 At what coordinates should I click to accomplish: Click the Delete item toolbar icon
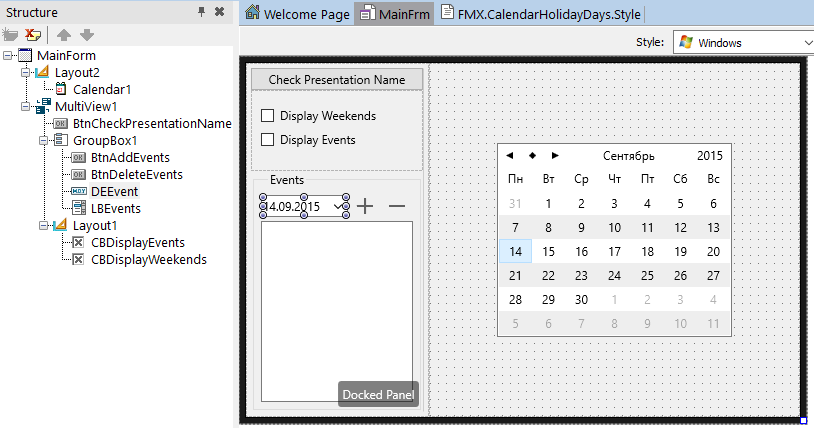33,35
